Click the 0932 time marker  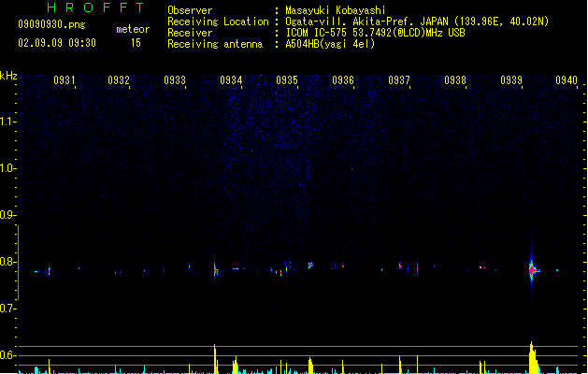(x=119, y=80)
